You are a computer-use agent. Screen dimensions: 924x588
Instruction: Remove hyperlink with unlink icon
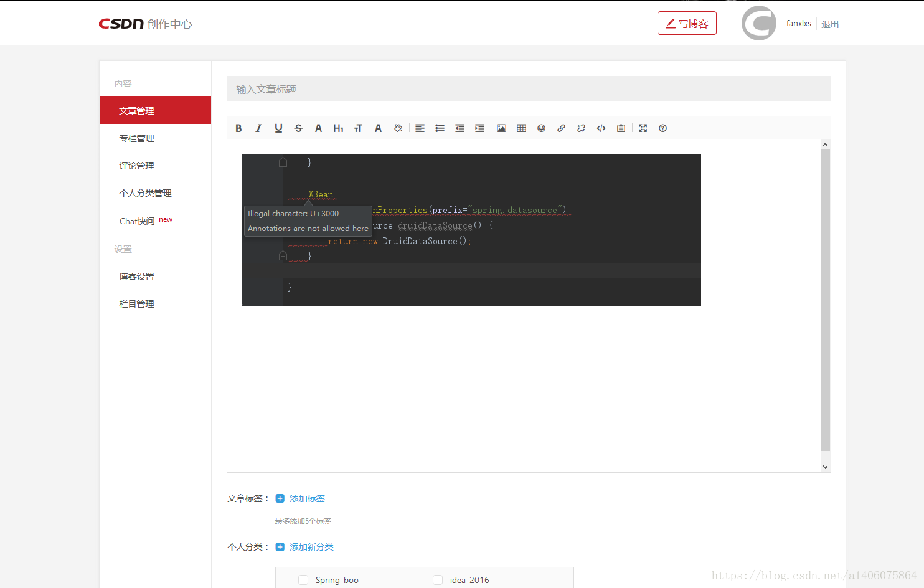pos(582,128)
